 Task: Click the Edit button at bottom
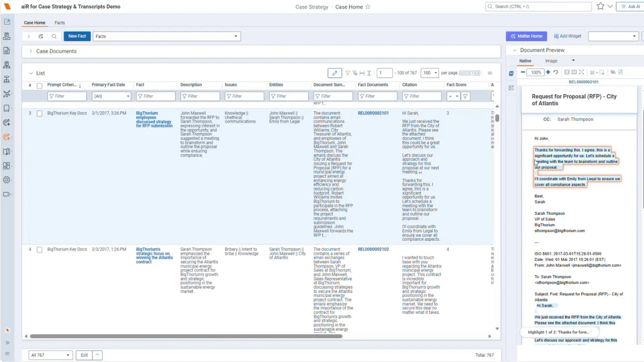(x=84, y=355)
